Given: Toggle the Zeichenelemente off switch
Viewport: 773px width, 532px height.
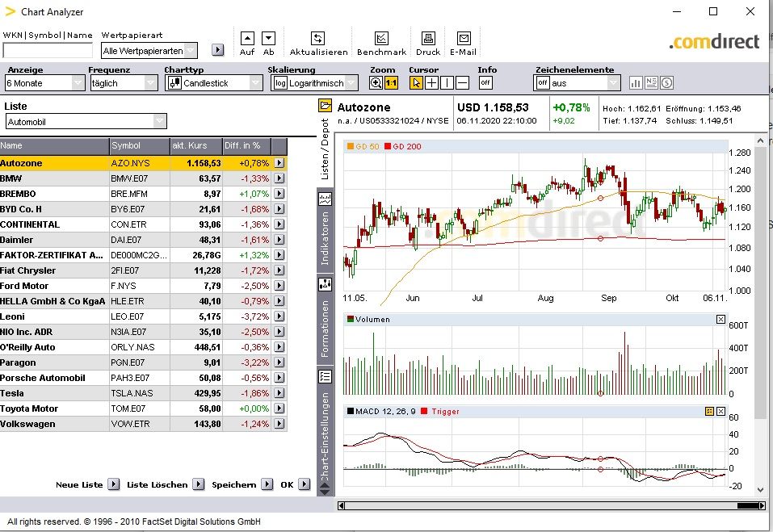Looking at the screenshot, I should tap(543, 83).
